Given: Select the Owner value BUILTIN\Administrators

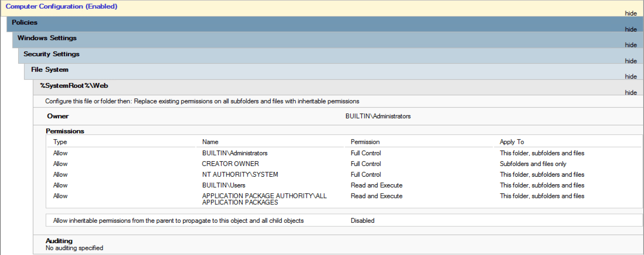Looking at the screenshot, I should 378,116.
